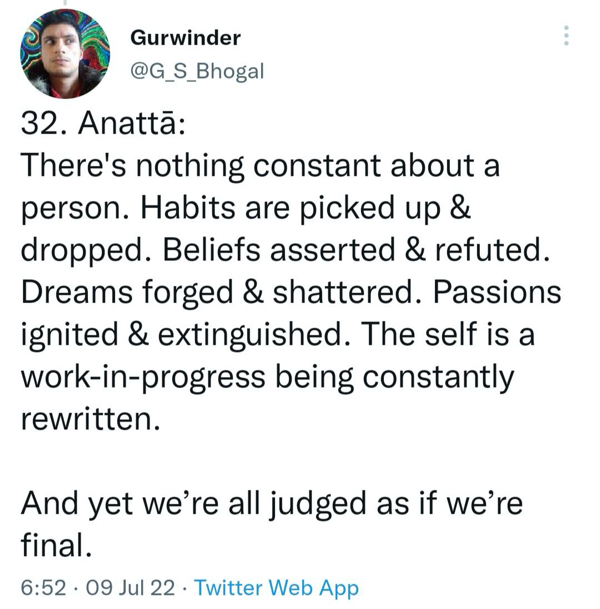Click the word "person." in the tweet

coord(72,207)
